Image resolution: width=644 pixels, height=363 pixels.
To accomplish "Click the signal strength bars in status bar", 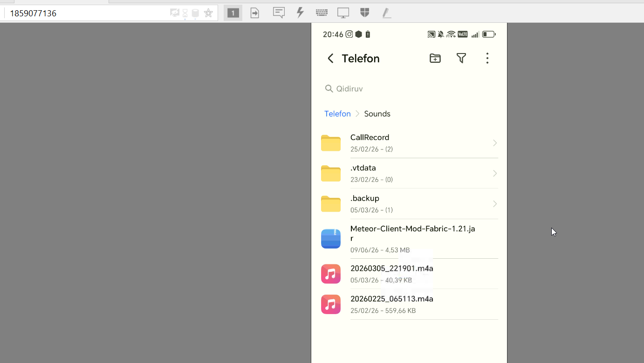I will 475,34.
